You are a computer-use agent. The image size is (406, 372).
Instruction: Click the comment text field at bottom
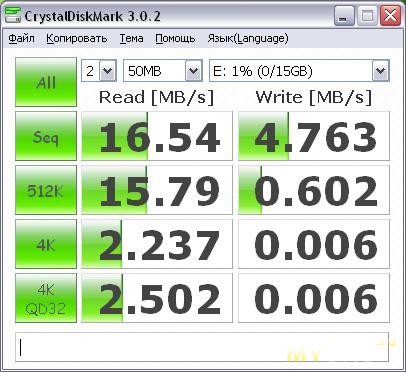pyautogui.click(x=202, y=347)
